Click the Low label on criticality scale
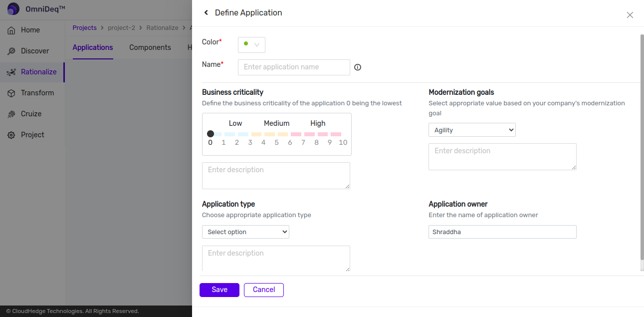Image resolution: width=644 pixels, height=317 pixels. coord(235,123)
